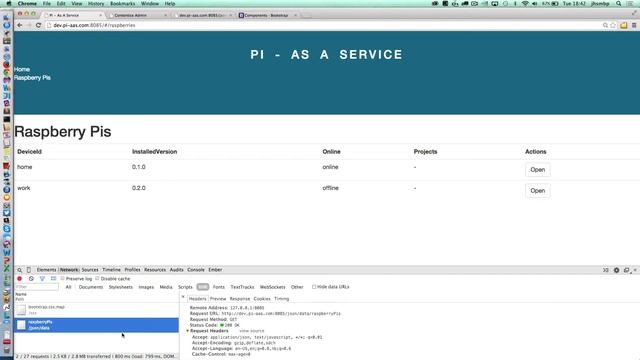
Task: Click the red record network log button
Action: [x=19, y=278]
